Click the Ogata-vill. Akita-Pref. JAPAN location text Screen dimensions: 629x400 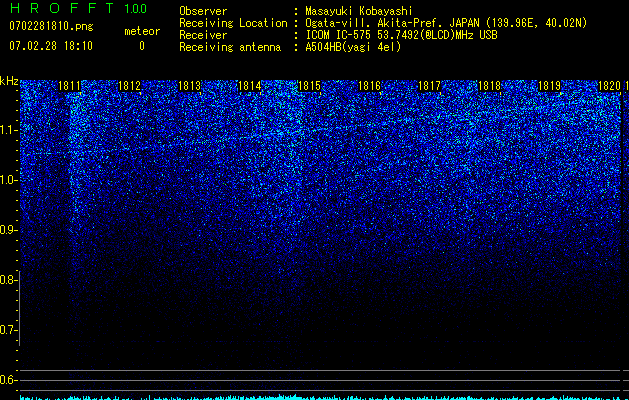[446, 23]
